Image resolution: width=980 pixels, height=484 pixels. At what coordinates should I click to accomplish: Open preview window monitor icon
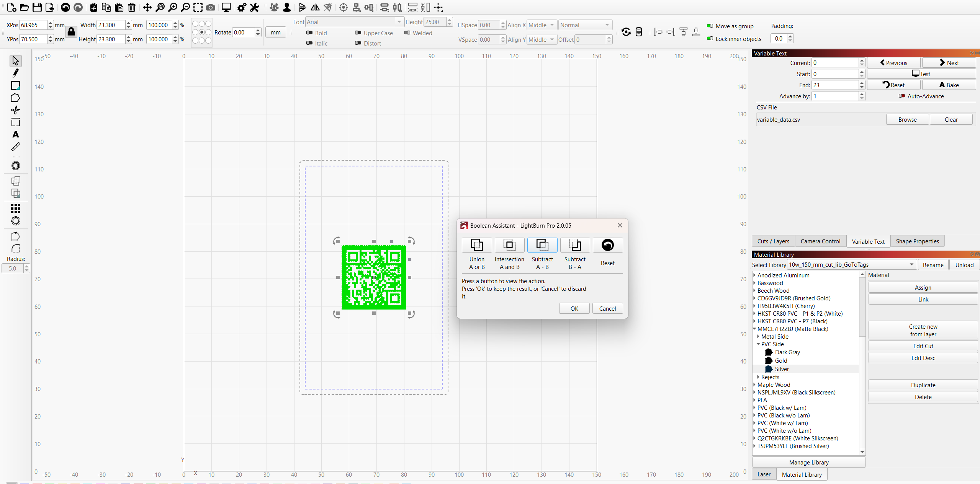226,7
